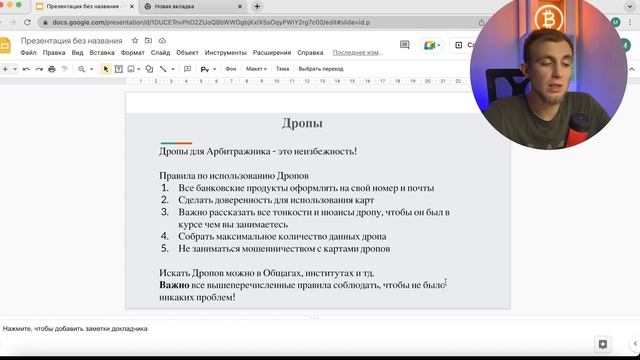
Task: Open the Слайд menu
Action: [x=160, y=53]
